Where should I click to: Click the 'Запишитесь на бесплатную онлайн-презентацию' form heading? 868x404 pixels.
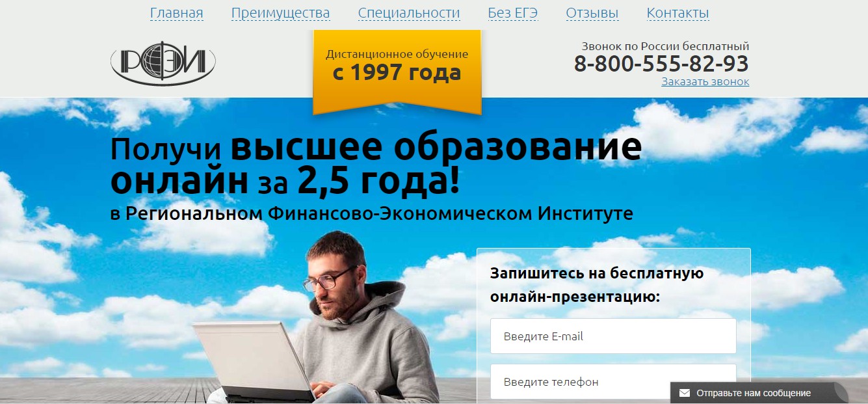tap(597, 285)
